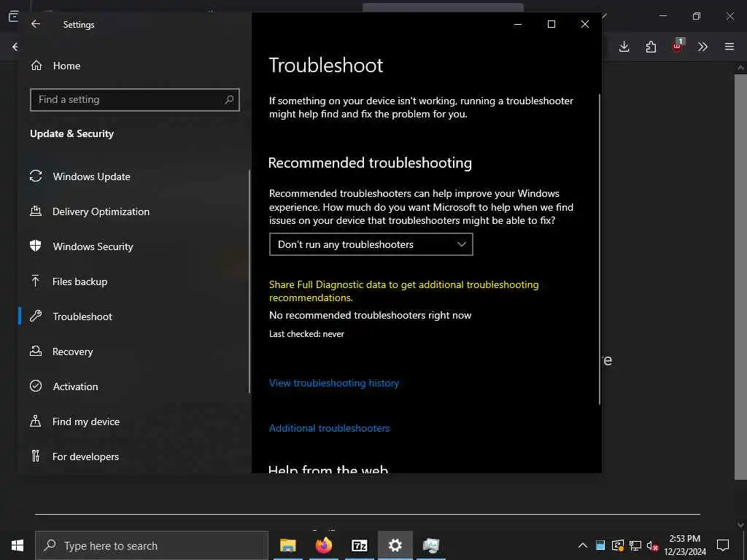Click the Settings content pane scrollbar
Image resolution: width=747 pixels, height=560 pixels.
coord(600,249)
